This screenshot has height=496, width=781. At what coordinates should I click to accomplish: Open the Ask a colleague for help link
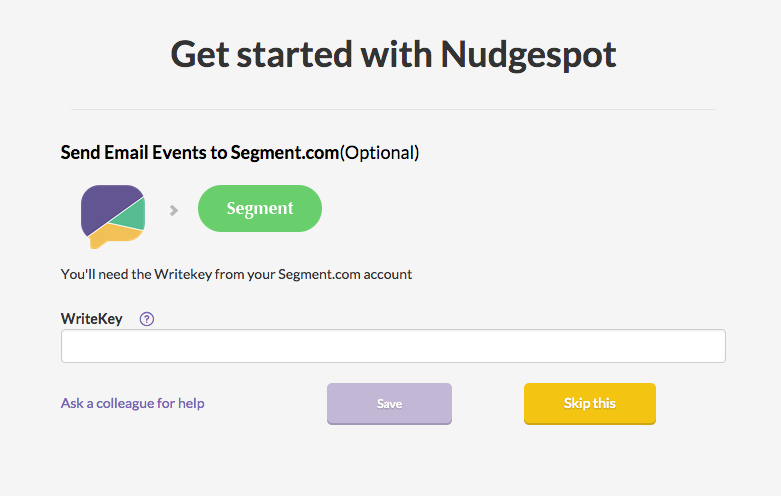(133, 403)
